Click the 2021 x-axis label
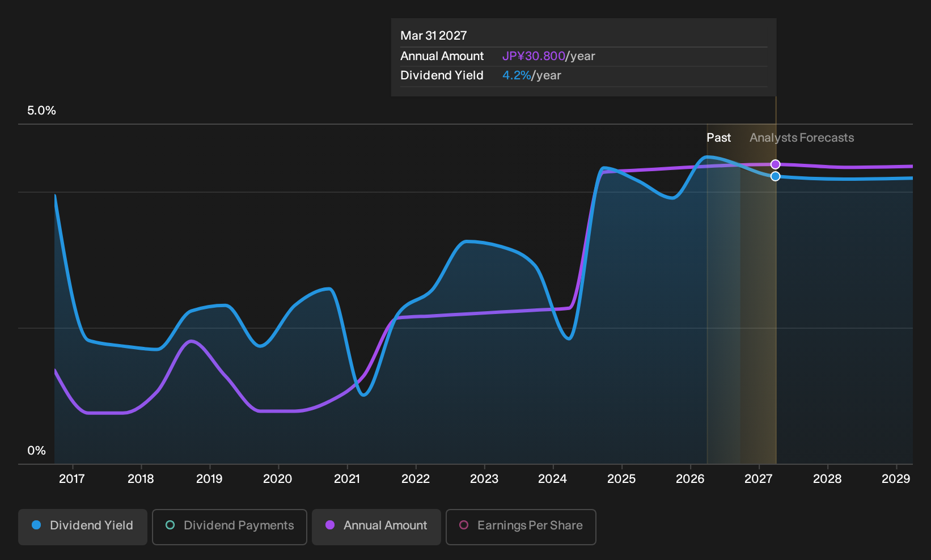This screenshot has width=931, height=560. pos(347,479)
